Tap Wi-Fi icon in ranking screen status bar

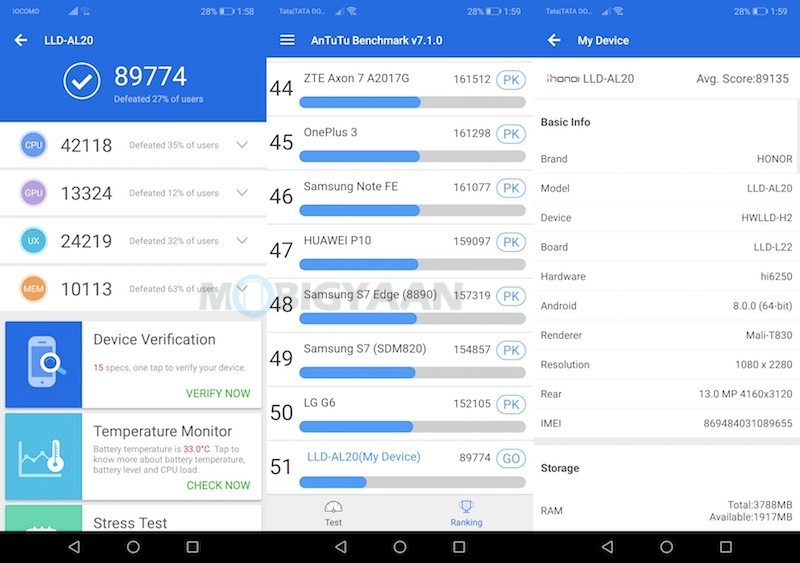pyautogui.click(x=352, y=11)
